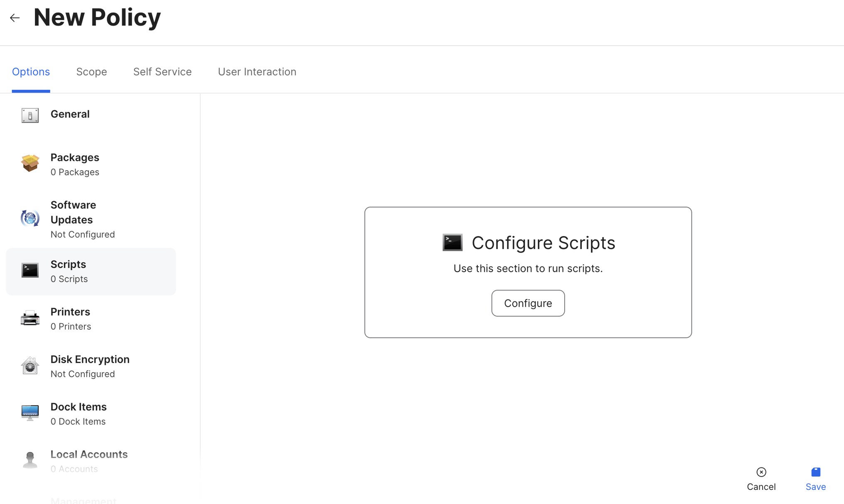
Task: Click the Printers printer icon
Action: (x=30, y=318)
